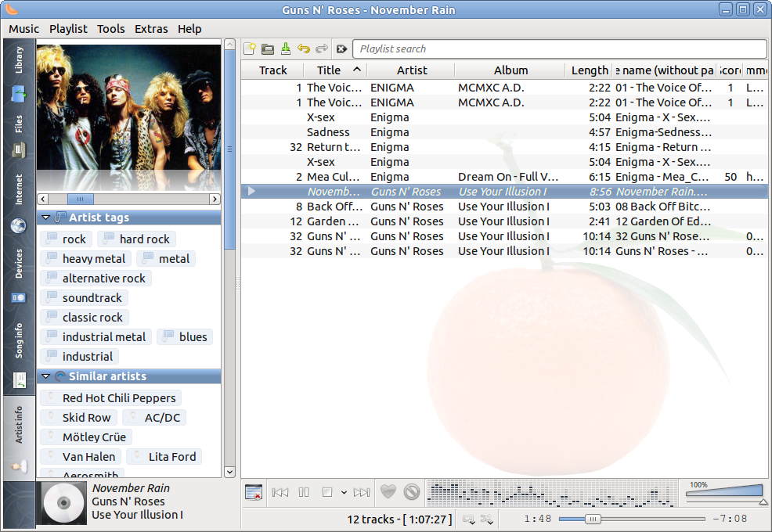Select the 'Mea Cul...' track row

504,177
